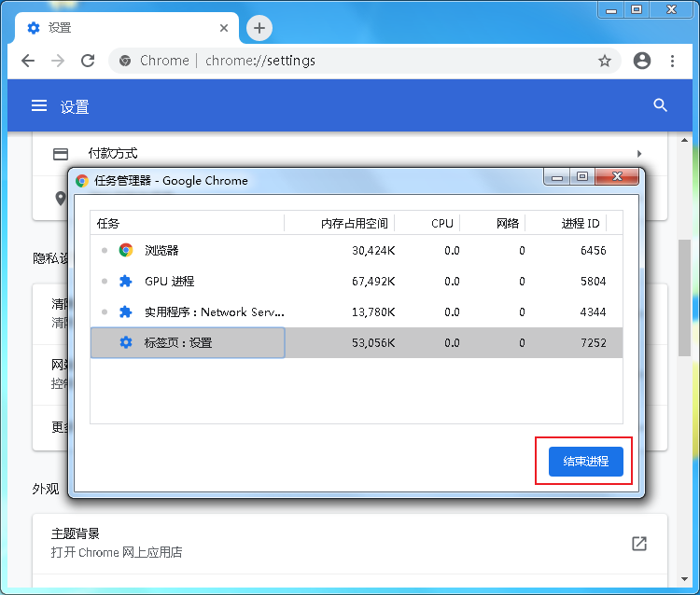Open the user profile avatar icon

[642, 61]
